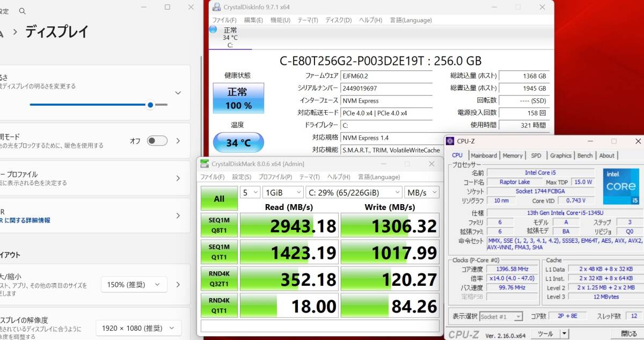Switch to the Bench tab in CPU-Z
The height and width of the screenshot is (340, 644).
click(585, 155)
